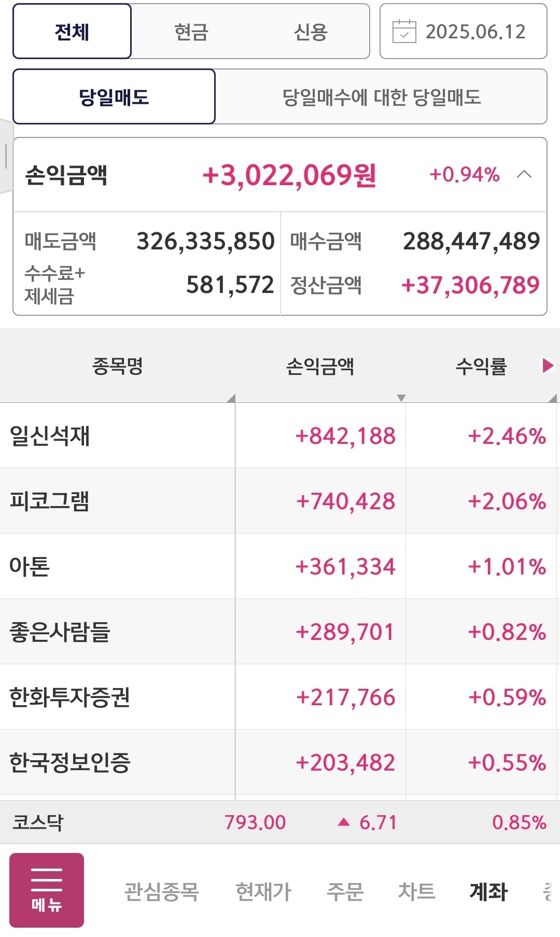Screen dimensions: 560x937
Task: Pull the side drawer handle on left edge
Action: tap(5, 156)
